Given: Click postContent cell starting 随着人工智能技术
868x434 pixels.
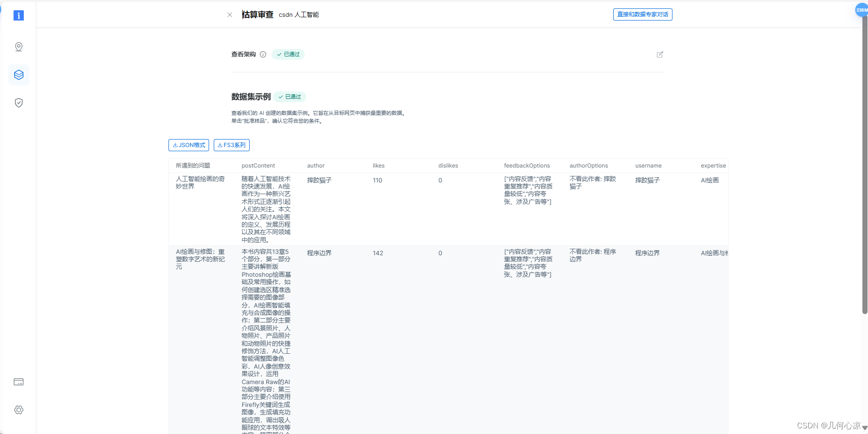Looking at the screenshot, I should 266,210.
